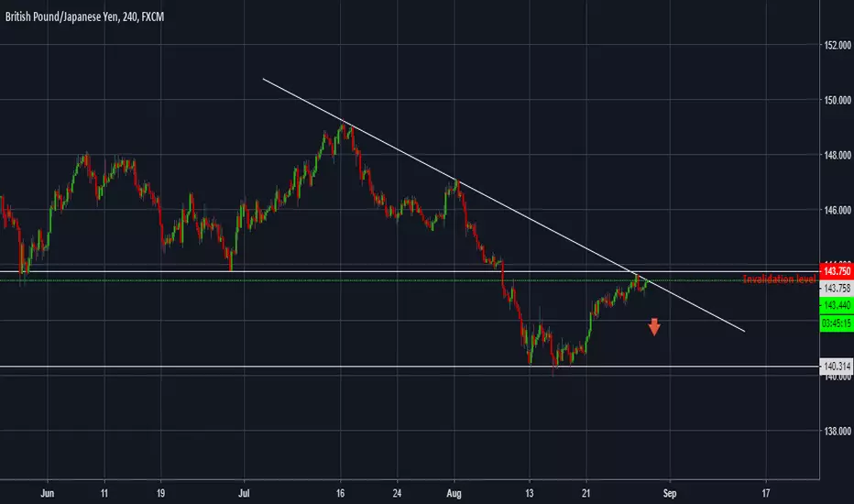The height and width of the screenshot is (504, 854).
Task: Click the 152.000 price axis label
Action: pyautogui.click(x=838, y=45)
